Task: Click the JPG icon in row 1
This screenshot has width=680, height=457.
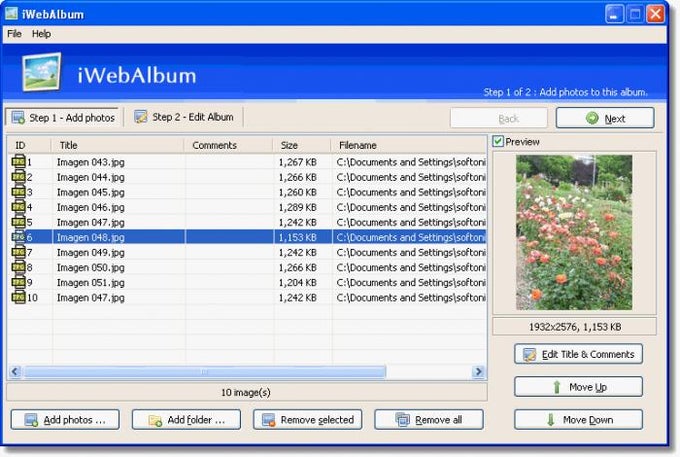Action: [x=18, y=162]
